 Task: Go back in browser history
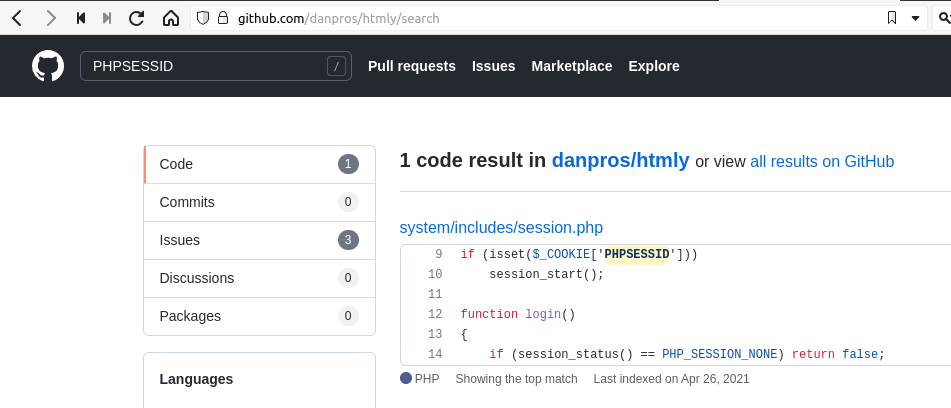pyautogui.click(x=17, y=18)
